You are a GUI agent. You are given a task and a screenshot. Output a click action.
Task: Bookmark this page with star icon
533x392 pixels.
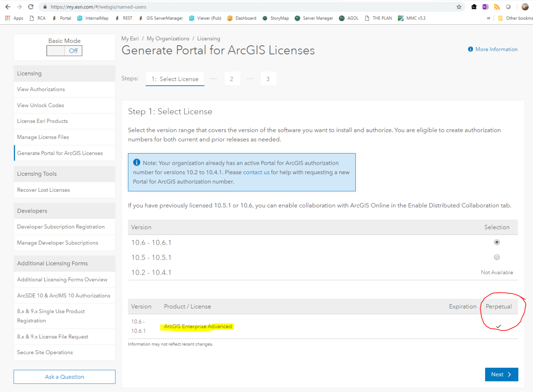point(459,7)
